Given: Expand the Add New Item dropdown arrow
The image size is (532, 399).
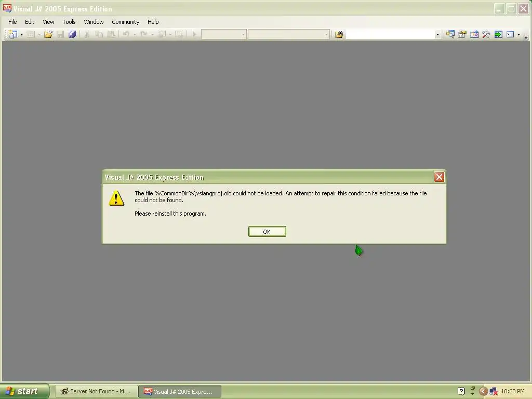Looking at the screenshot, I should 39,34.
